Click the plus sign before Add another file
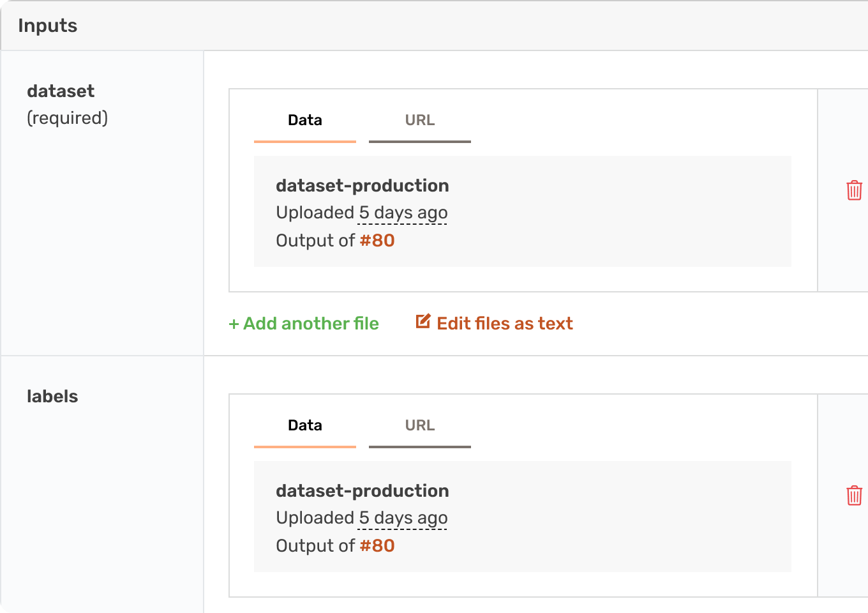Viewport: 868px width, 613px height. (x=234, y=324)
